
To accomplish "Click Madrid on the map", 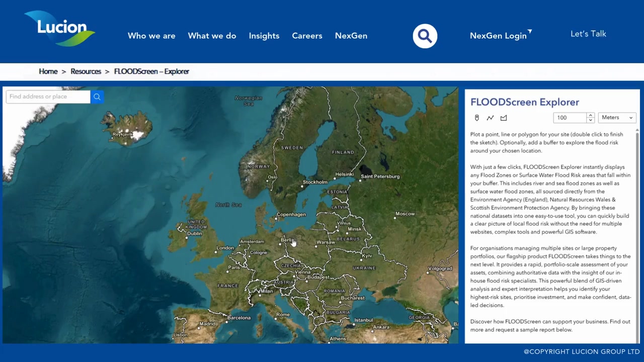I will point(207,324).
